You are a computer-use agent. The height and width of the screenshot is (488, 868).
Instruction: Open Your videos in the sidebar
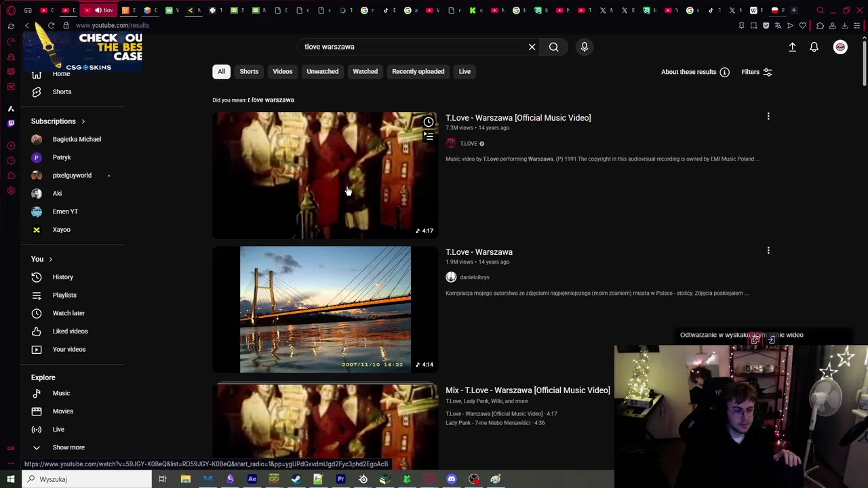click(x=69, y=349)
